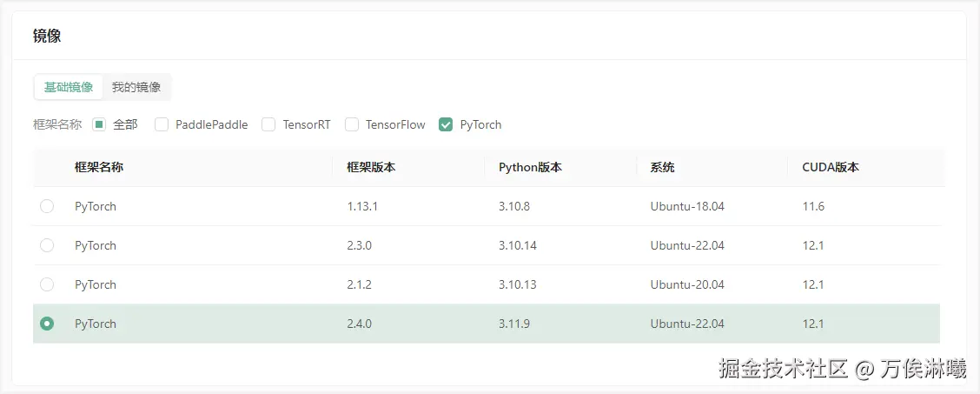Click the 镜像 section title
This screenshot has width=980, height=394.
pyautogui.click(x=47, y=36)
